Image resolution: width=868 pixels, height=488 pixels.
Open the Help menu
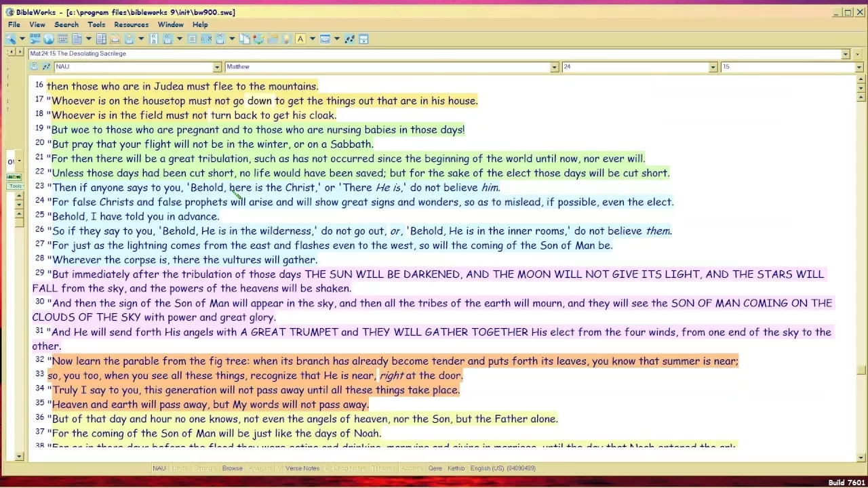(x=200, y=25)
